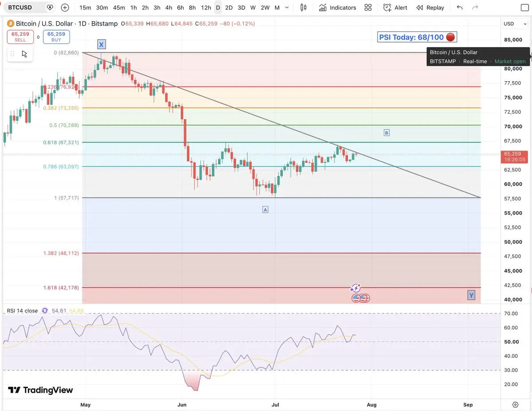The height and width of the screenshot is (411, 532).
Task: Set interval to 12h
Action: pyautogui.click(x=206, y=8)
